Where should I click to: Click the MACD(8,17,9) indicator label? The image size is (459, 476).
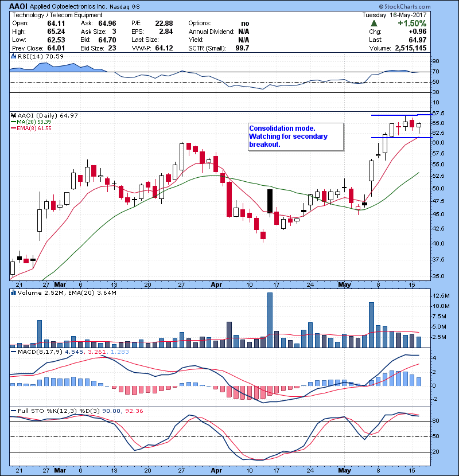(x=40, y=352)
